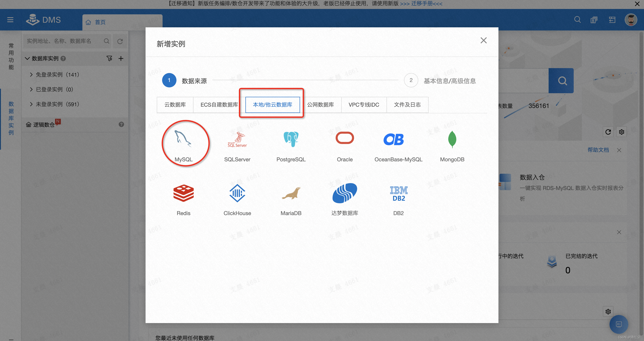Viewport: 644px width, 341px height.
Task: Open the 帮助文档 link
Action: [x=598, y=150]
